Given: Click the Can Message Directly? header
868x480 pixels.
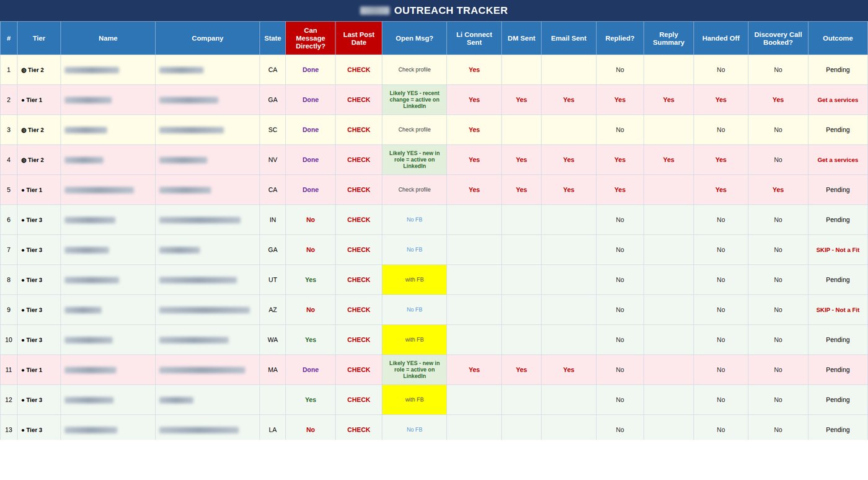Looking at the screenshot, I should (x=311, y=38).
